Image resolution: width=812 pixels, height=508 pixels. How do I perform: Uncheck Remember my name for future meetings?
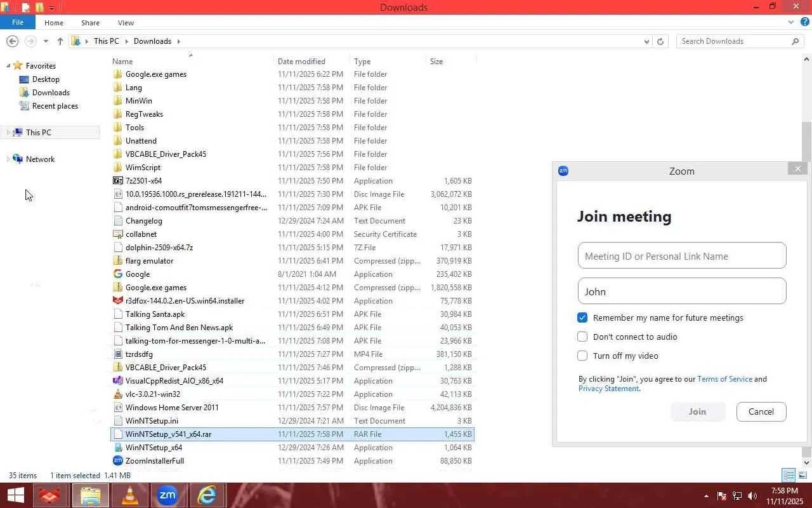[x=582, y=317]
